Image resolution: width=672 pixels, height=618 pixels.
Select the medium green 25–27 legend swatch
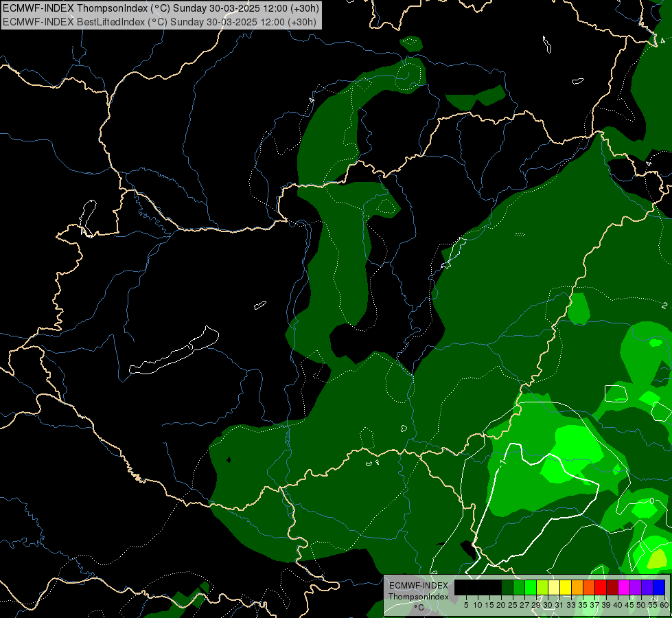(x=518, y=588)
